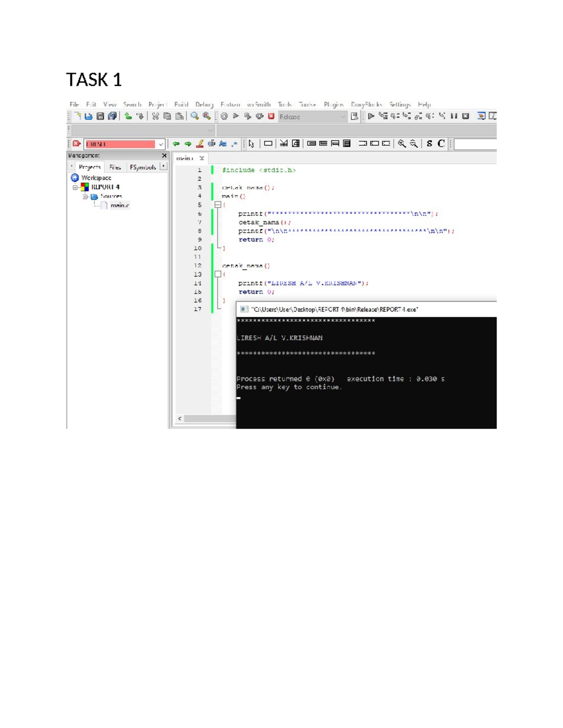The height and width of the screenshot is (728, 563).
Task: Click the zoom in magnifier icon
Action: (402, 144)
